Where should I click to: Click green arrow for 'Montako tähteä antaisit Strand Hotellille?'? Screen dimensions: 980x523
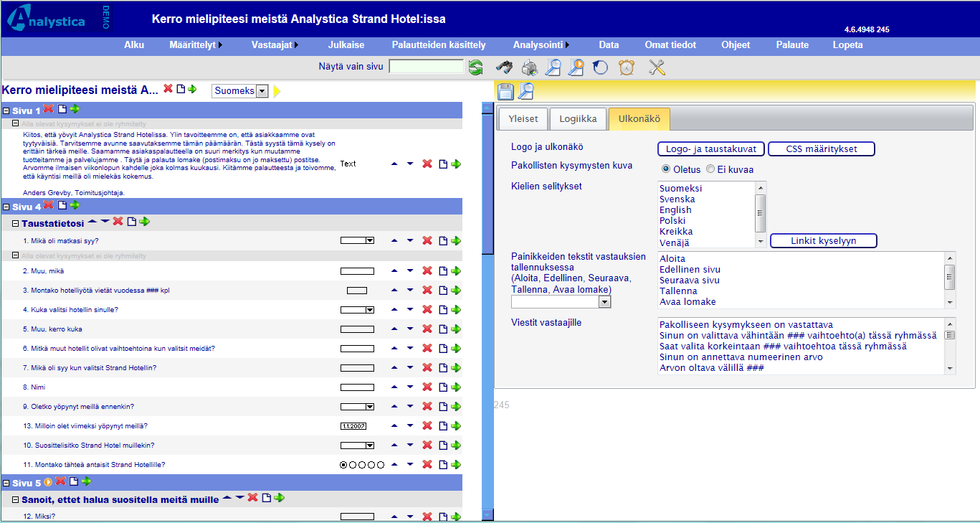pos(456,465)
